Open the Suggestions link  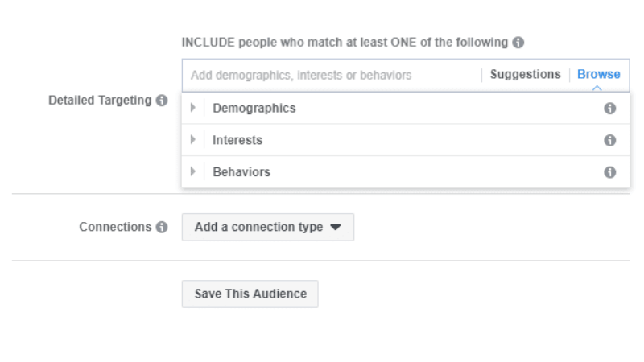point(525,75)
